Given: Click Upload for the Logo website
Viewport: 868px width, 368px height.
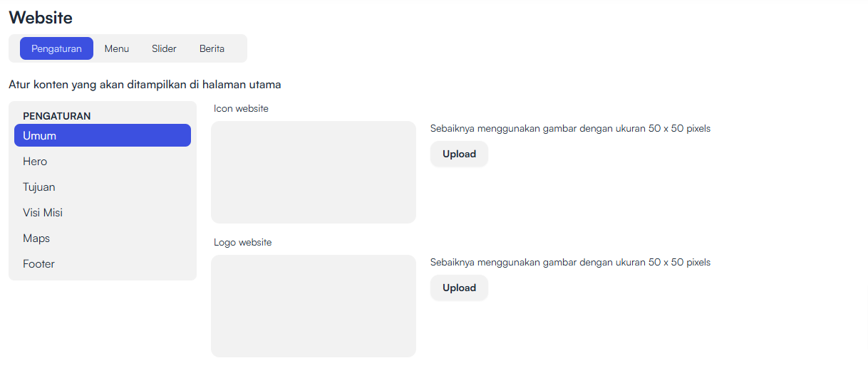Looking at the screenshot, I should pos(459,288).
